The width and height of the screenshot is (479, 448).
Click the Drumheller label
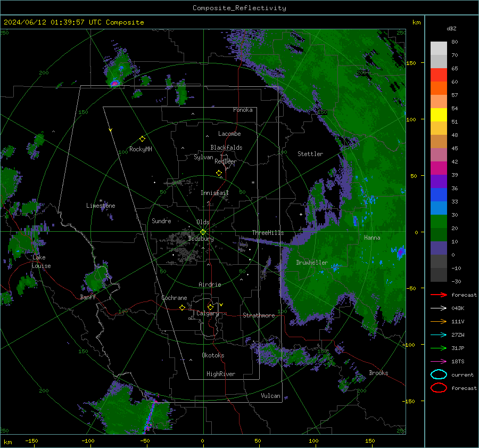[312, 263]
